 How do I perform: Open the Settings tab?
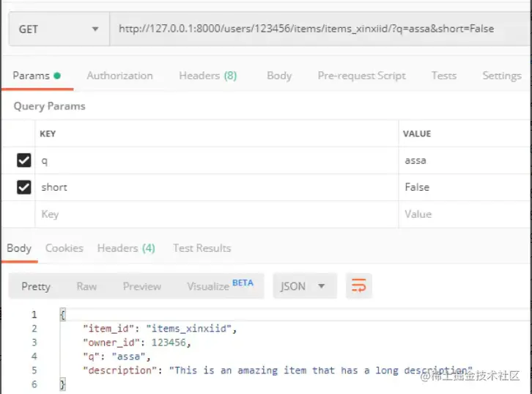click(502, 76)
